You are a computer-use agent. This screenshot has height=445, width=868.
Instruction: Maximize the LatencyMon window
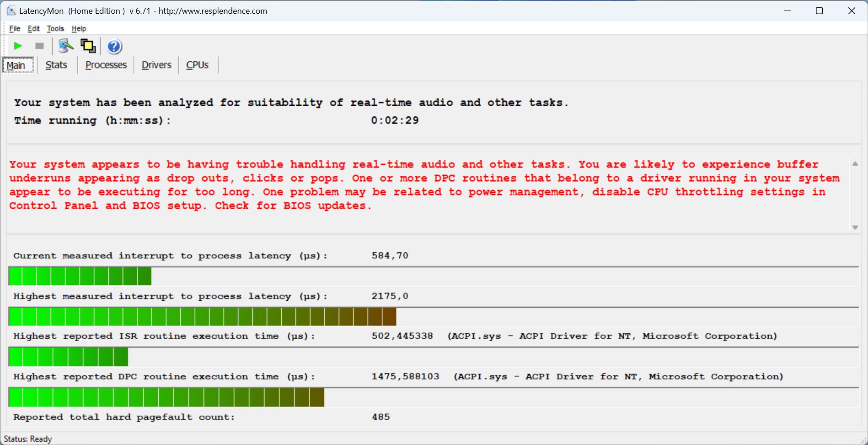[x=820, y=11]
